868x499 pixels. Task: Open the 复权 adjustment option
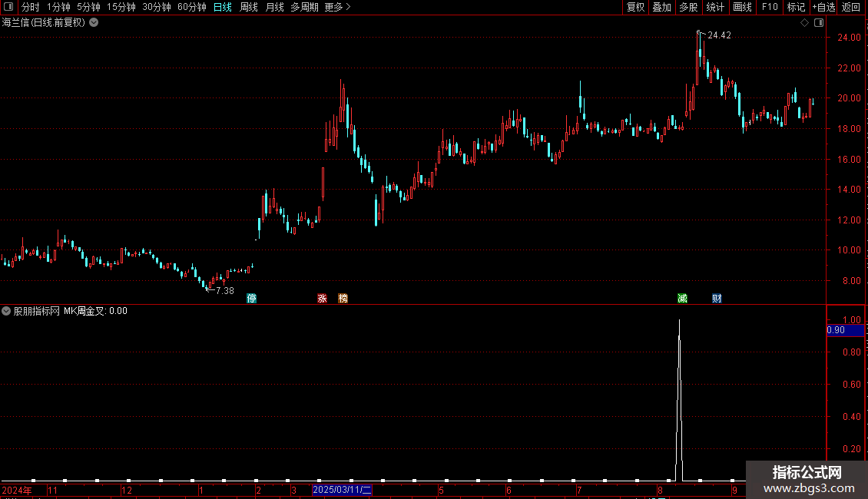(635, 7)
